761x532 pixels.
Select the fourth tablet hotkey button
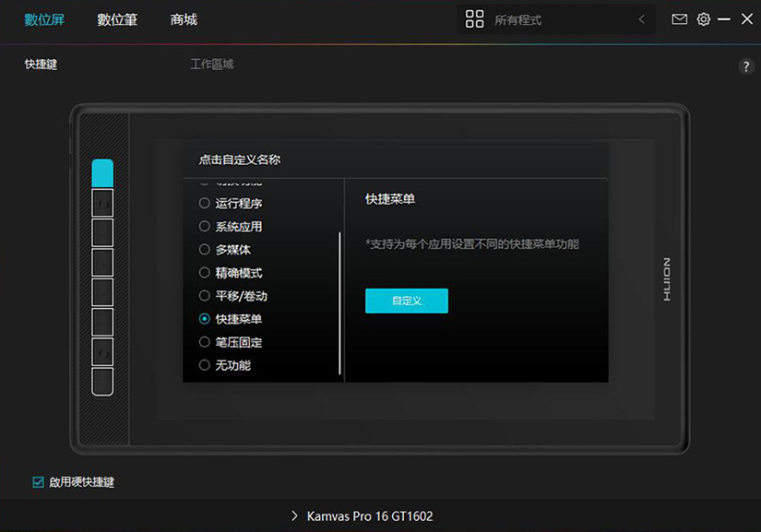click(102, 263)
